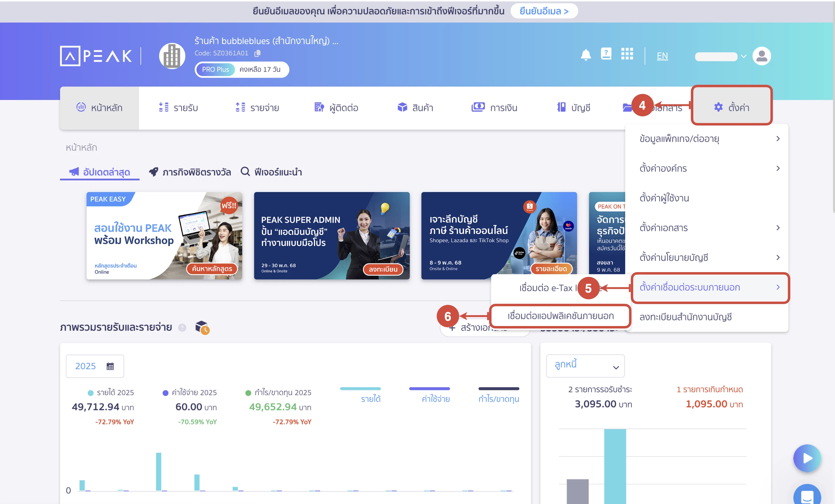835x504 pixels.
Task: Open the notifications bell
Action: coord(586,55)
